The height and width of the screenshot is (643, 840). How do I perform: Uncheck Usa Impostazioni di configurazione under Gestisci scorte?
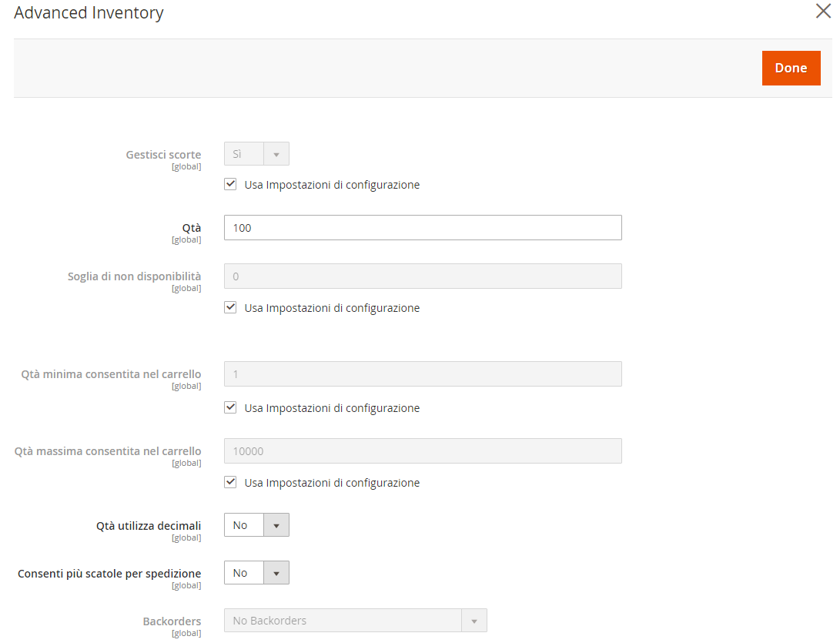click(x=229, y=183)
